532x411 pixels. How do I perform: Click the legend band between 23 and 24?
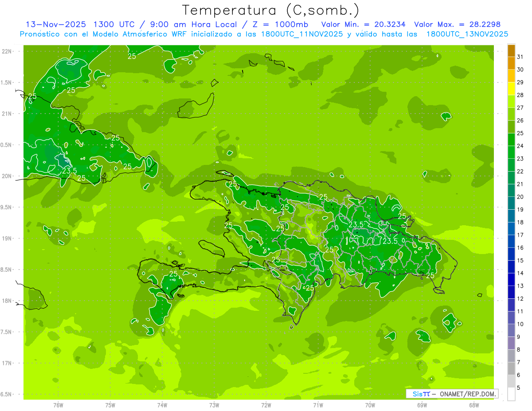click(511, 153)
